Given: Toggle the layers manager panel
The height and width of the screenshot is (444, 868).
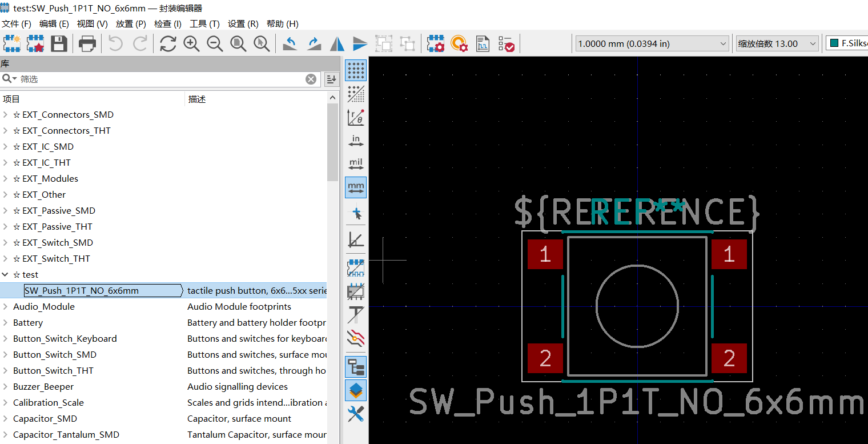Looking at the screenshot, I should 356,390.
